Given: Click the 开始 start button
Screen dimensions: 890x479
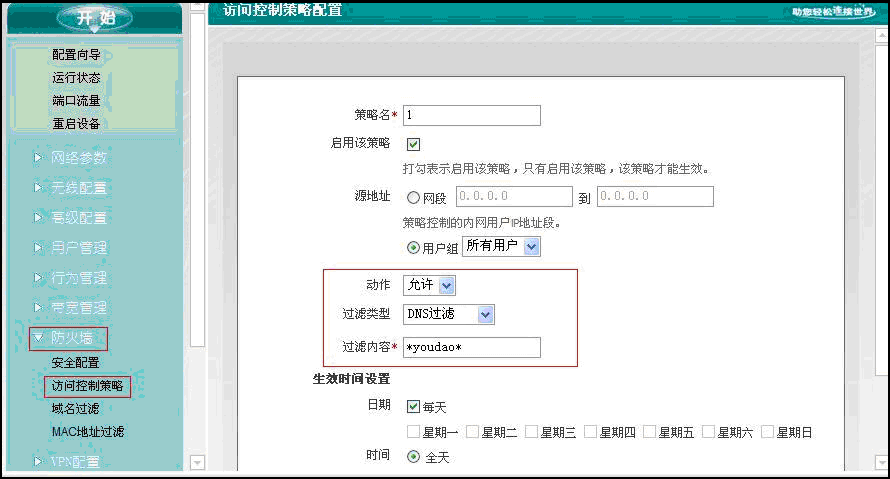Looking at the screenshot, I should click(95, 18).
